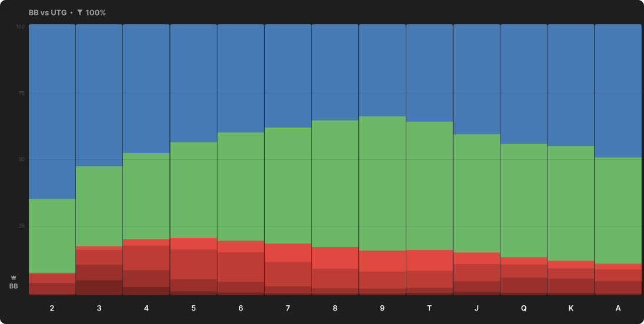This screenshot has height=324, width=644.
Task: Select the green segment of bar 9
Action: pyautogui.click(x=382, y=183)
